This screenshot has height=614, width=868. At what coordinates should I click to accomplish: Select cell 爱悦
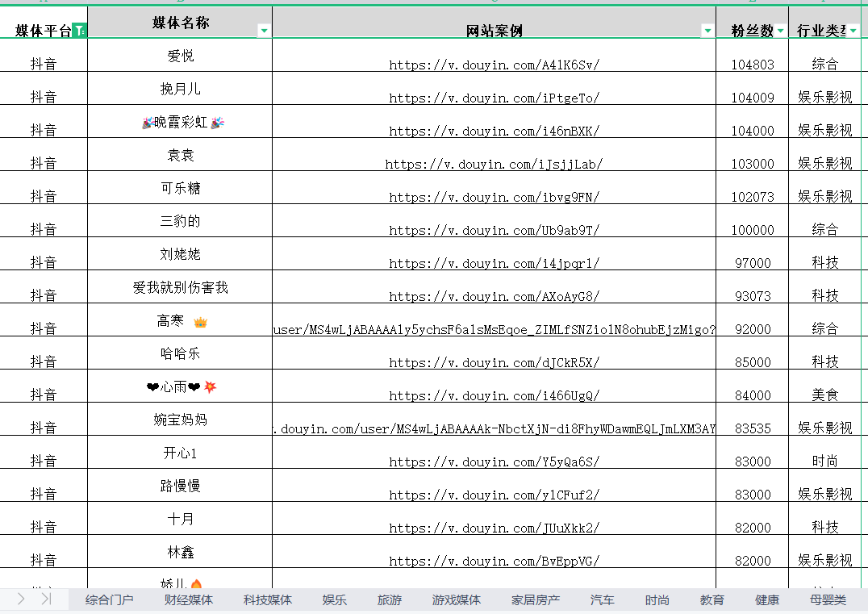180,56
